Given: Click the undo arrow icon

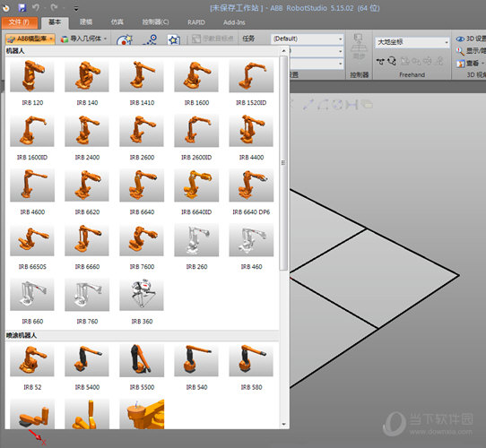Looking at the screenshot, I should point(36,8).
